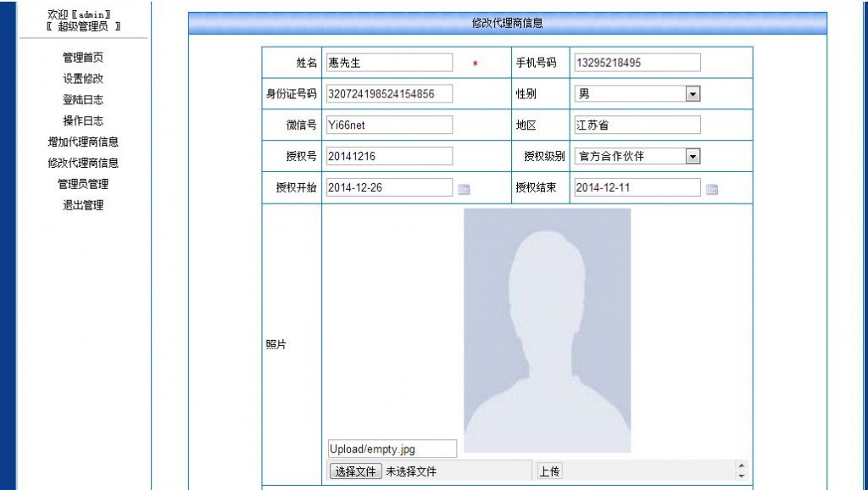Focus the 微信号 field with Yi66net
Screen dimensions: 868x490
(389, 125)
